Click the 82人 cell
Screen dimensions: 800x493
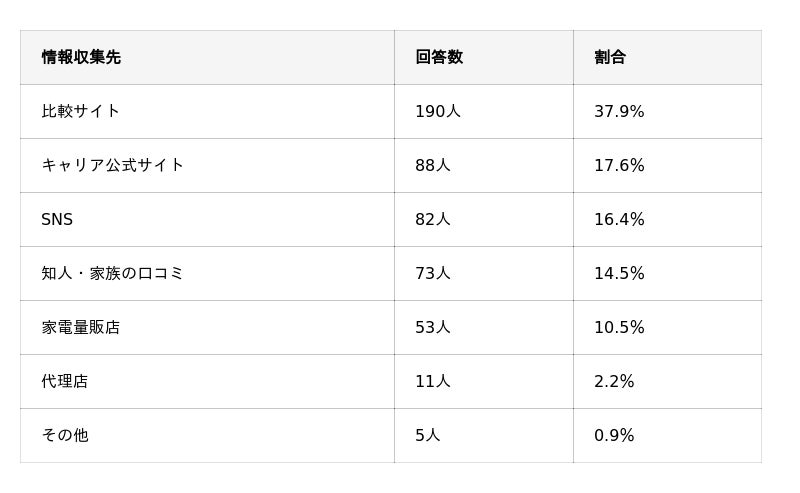[433, 219]
